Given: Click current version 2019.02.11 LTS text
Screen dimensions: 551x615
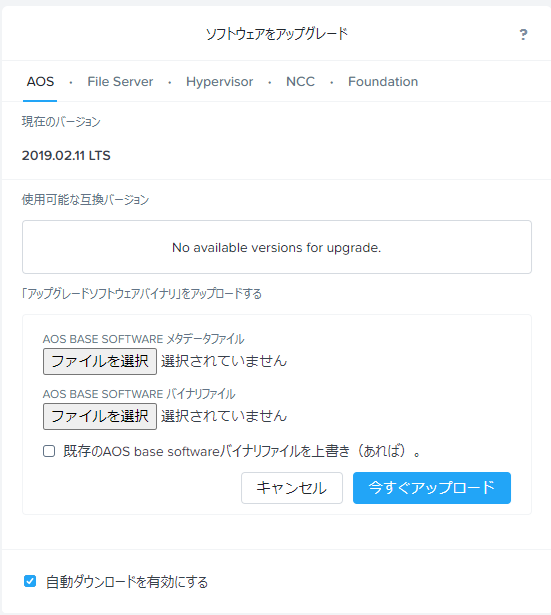Looking at the screenshot, I should click(x=66, y=156).
